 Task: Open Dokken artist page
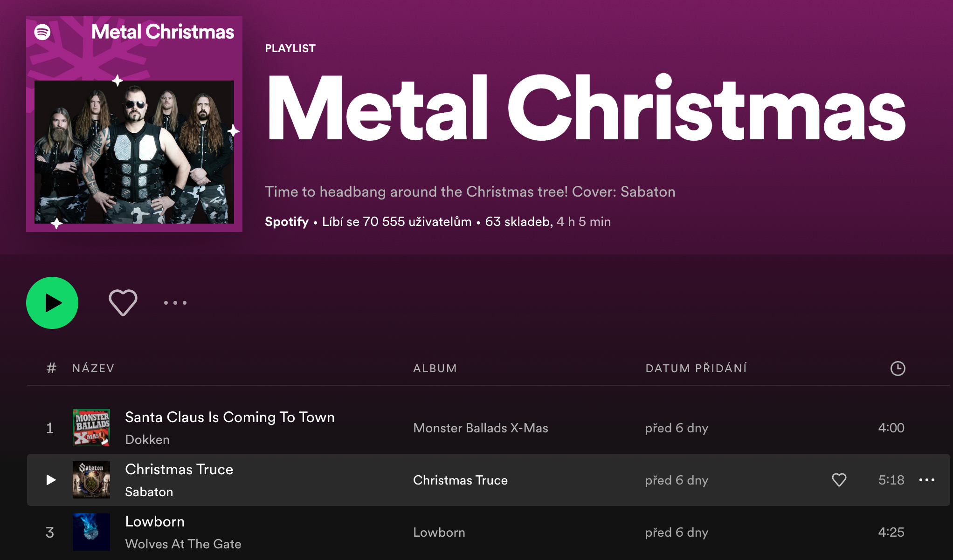[x=147, y=440]
